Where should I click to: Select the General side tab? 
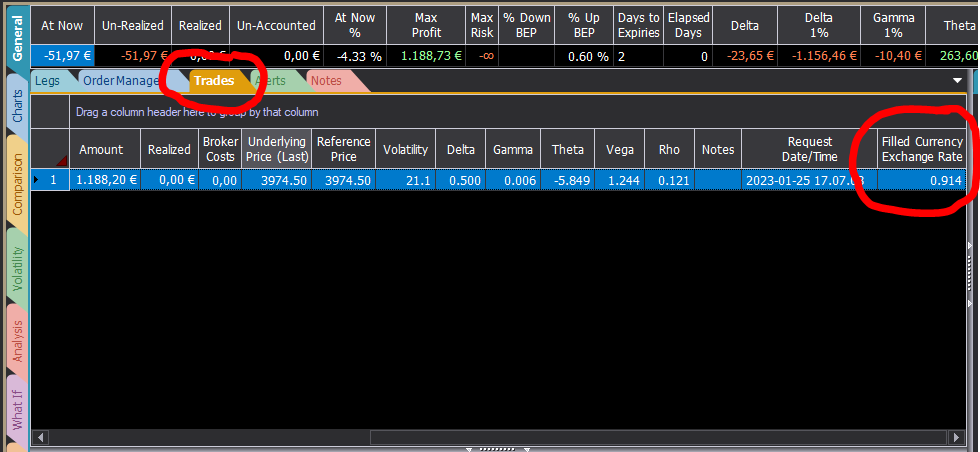coord(18,38)
